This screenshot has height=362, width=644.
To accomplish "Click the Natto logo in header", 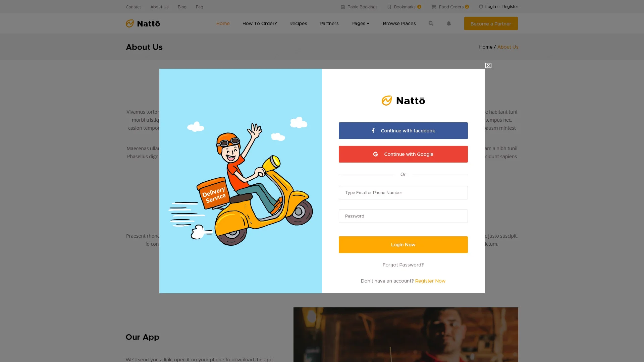I will (143, 23).
